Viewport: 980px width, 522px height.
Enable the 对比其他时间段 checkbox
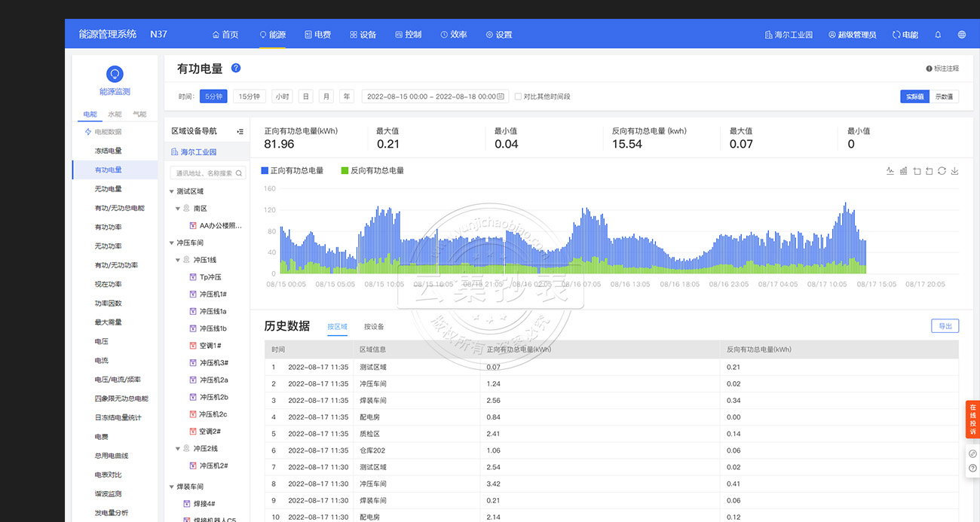[518, 96]
